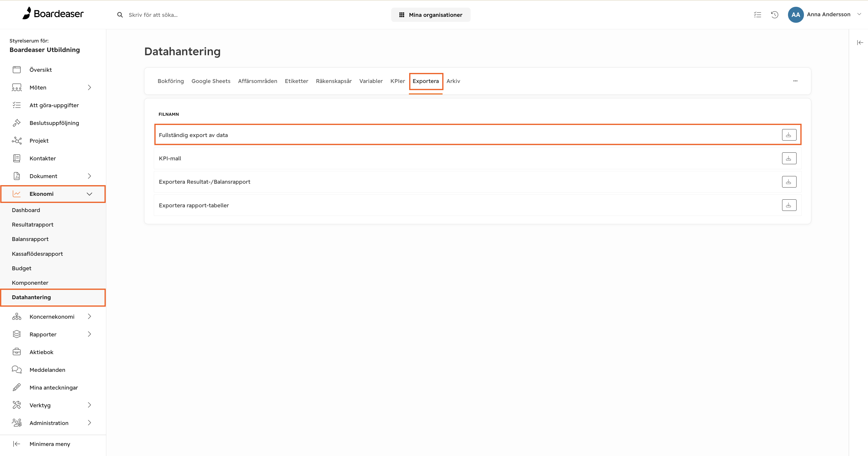Viewport: 868px width, 456px height.
Task: Click the Boardeaser Utbildning organisation name
Action: (45, 50)
